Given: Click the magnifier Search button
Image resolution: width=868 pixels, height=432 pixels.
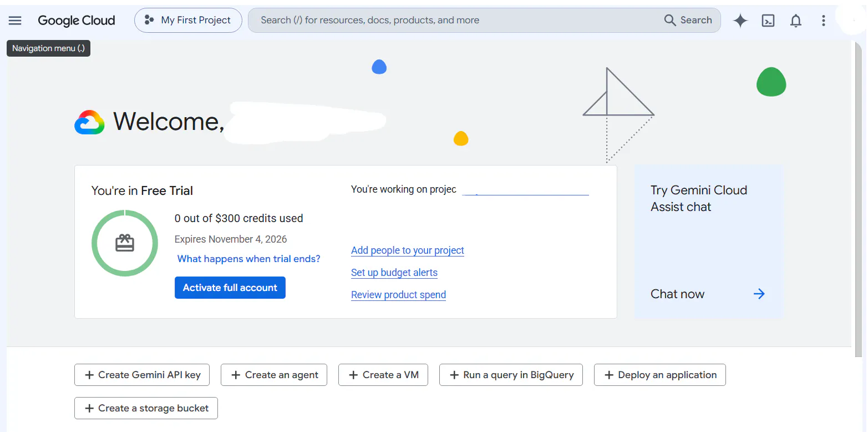Looking at the screenshot, I should click(x=688, y=20).
